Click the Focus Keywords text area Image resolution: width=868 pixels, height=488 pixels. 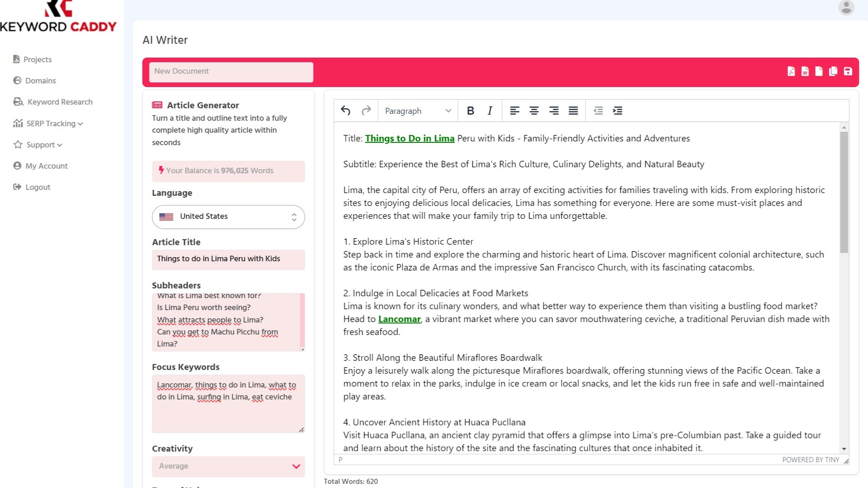pos(228,404)
